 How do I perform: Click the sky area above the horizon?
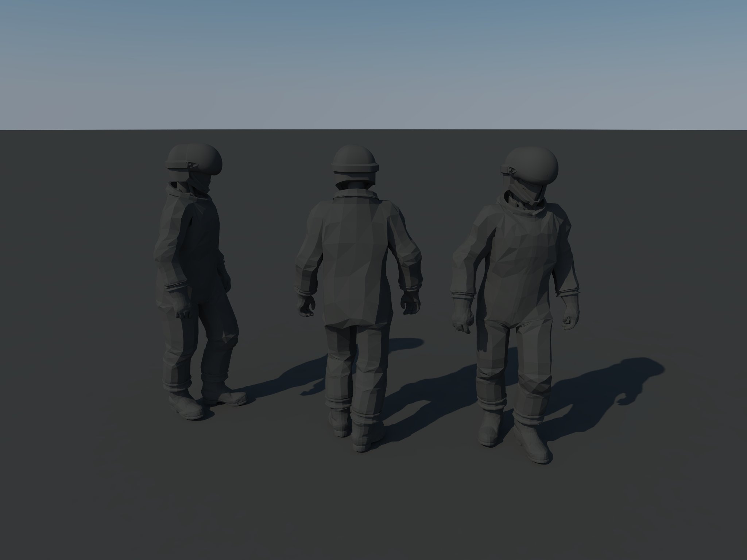(373, 66)
